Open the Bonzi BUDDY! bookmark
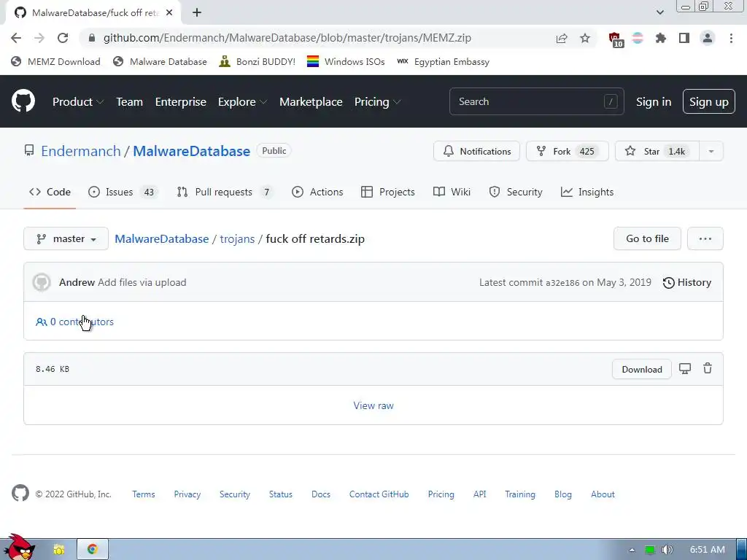747x560 pixels. point(258,62)
